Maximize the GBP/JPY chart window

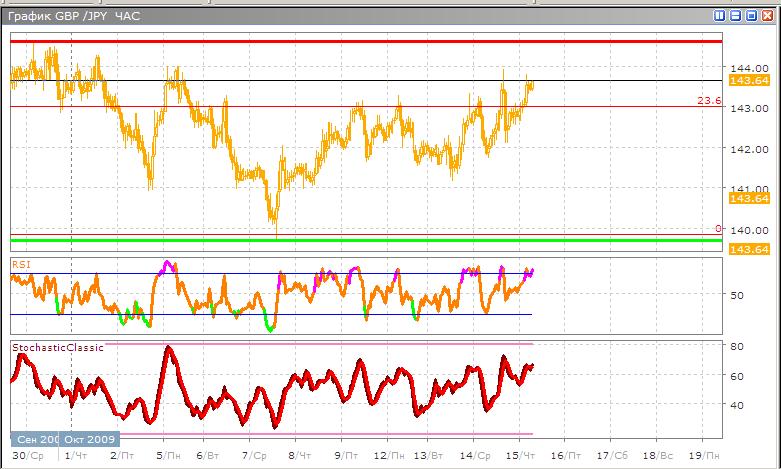[x=751, y=16]
